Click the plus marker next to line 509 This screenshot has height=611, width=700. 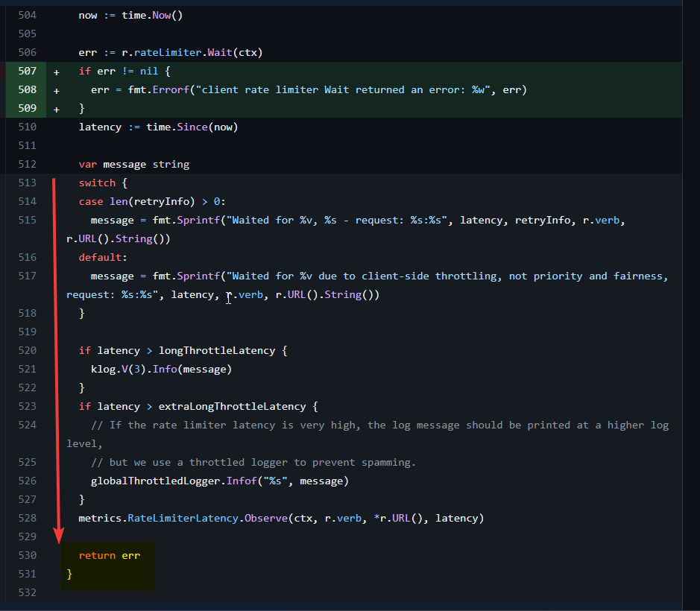coord(56,108)
